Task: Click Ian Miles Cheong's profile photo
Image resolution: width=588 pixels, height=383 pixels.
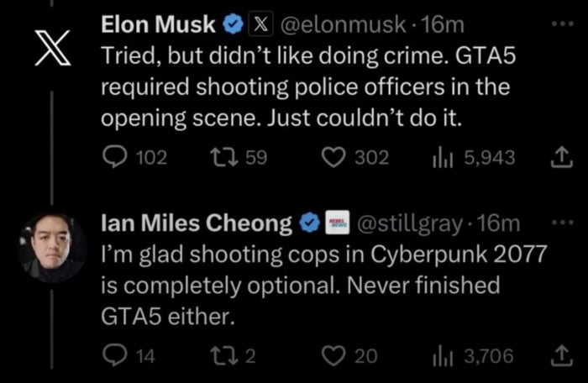Action: click(52, 247)
